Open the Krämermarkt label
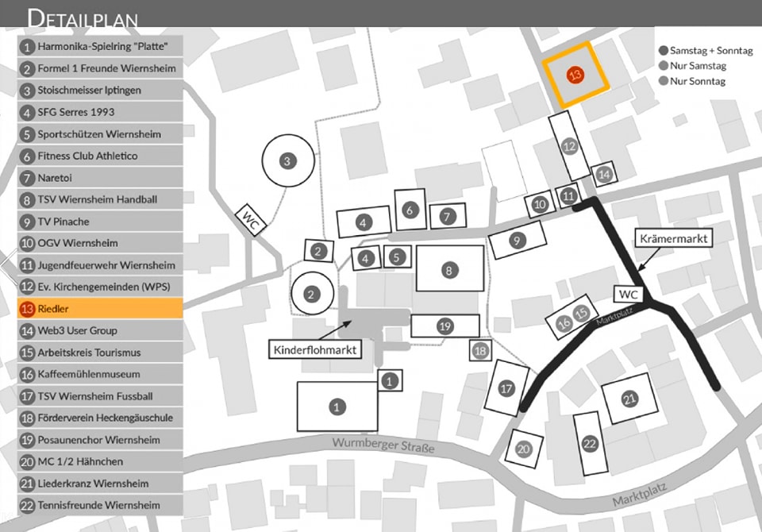Image resolution: width=762 pixels, height=532 pixels. (675, 237)
